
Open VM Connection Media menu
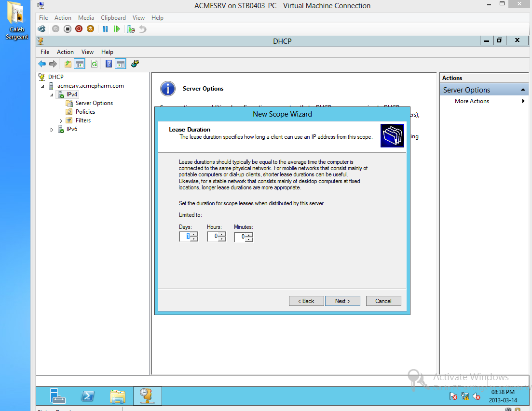[86, 18]
